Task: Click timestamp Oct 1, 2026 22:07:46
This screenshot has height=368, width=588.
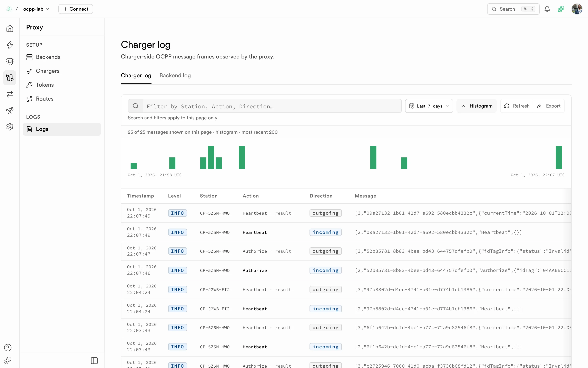Action: pos(142,270)
